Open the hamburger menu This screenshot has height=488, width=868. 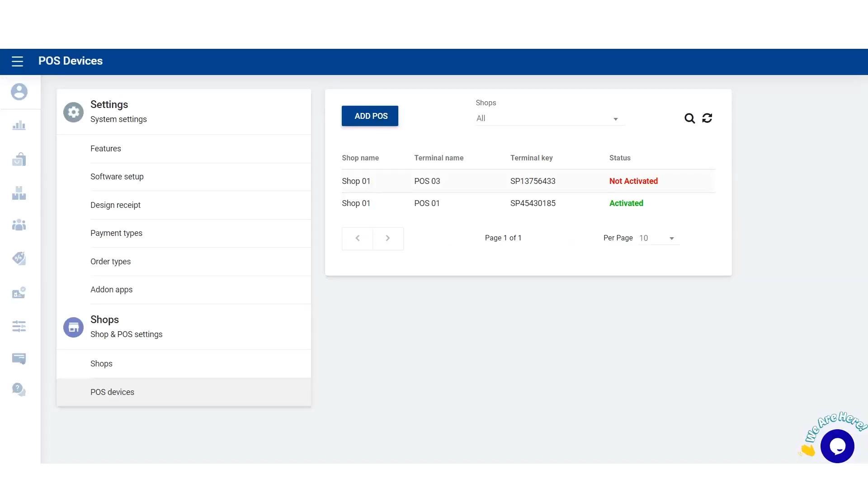(x=17, y=61)
